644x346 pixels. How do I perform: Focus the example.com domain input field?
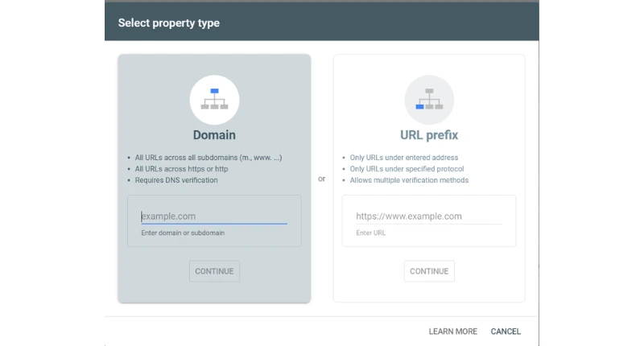coord(214,216)
